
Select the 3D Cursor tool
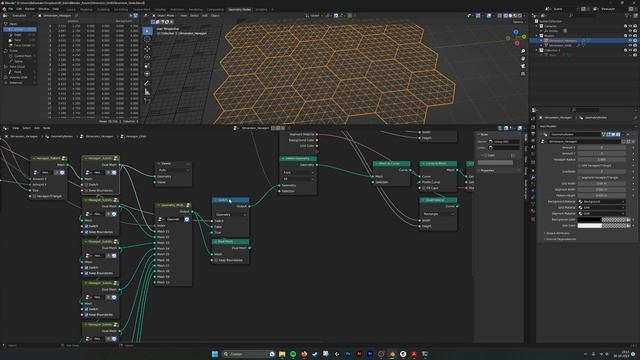point(147,40)
